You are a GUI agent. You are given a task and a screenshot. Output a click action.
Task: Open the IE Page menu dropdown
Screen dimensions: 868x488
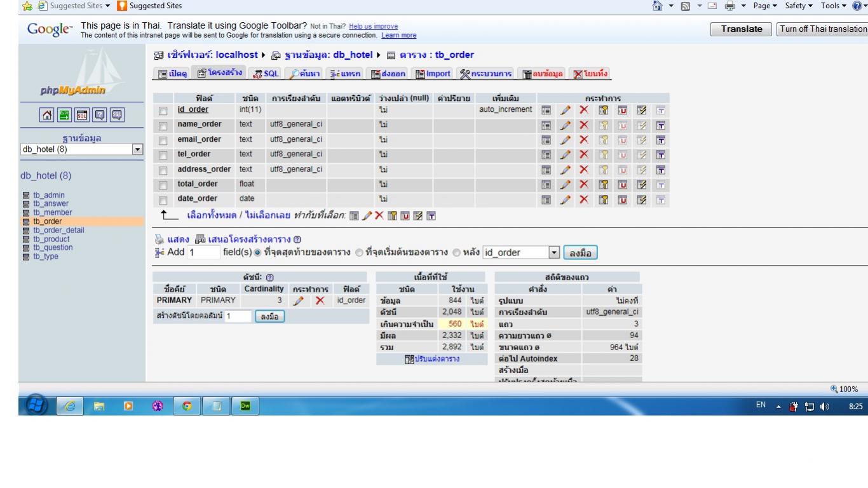tap(764, 6)
